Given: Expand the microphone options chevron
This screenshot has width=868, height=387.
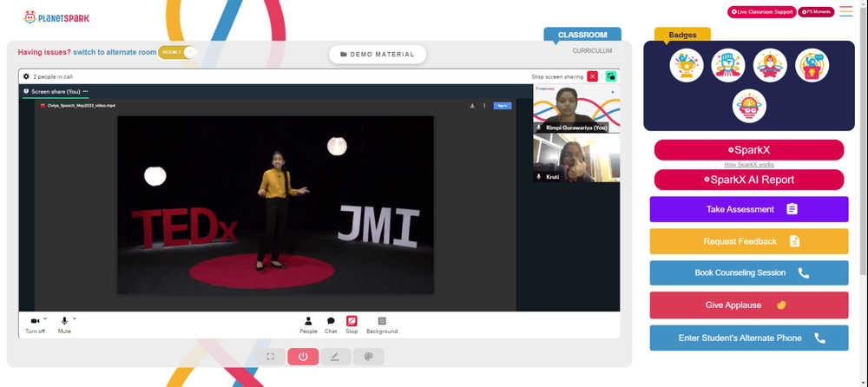Looking at the screenshot, I should coord(74,318).
